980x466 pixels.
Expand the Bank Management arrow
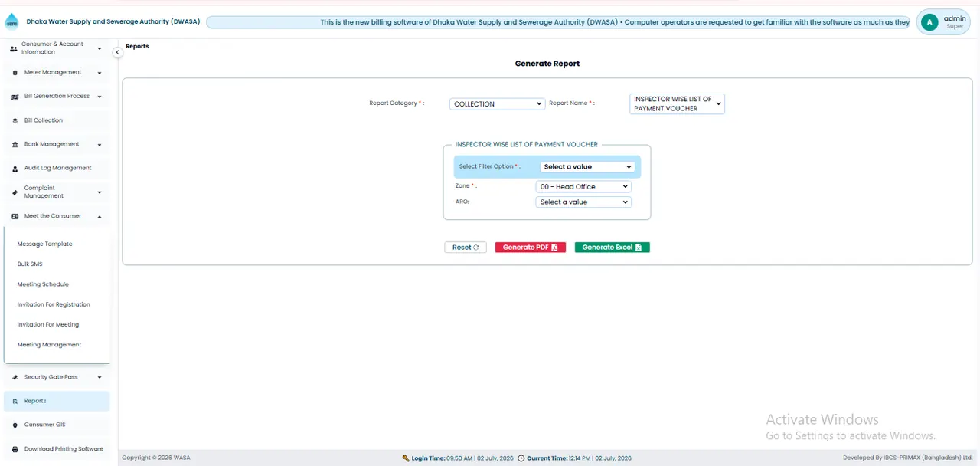click(x=100, y=144)
